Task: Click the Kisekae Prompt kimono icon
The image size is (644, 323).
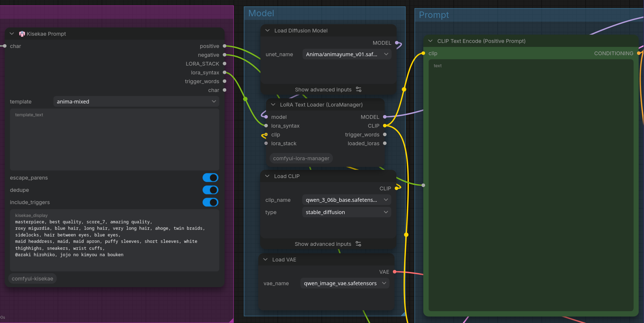Action: [22, 34]
